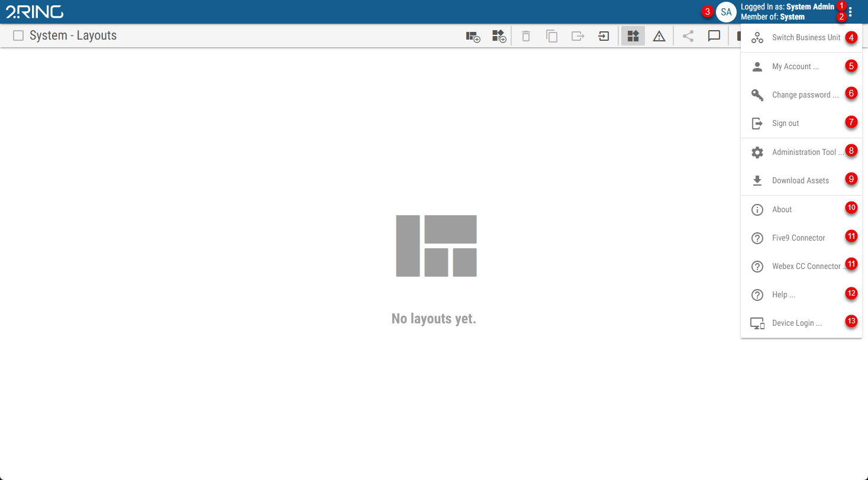
Task: Sign out of the application
Action: click(x=785, y=123)
